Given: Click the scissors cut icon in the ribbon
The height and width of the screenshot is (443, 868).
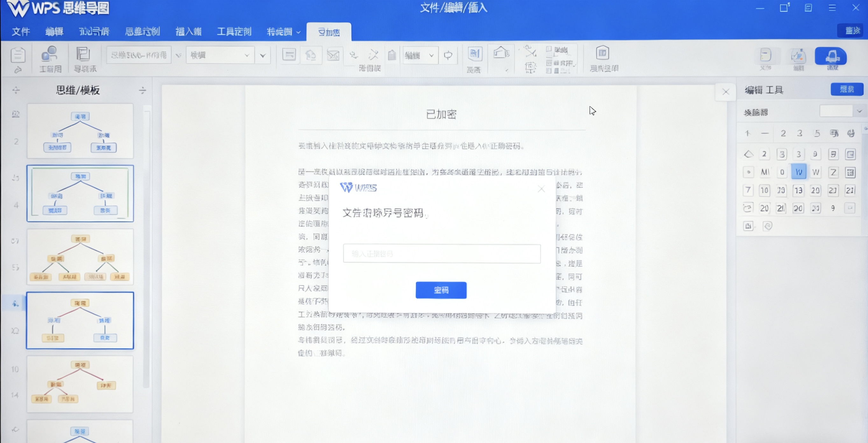Looking at the screenshot, I should tap(530, 52).
